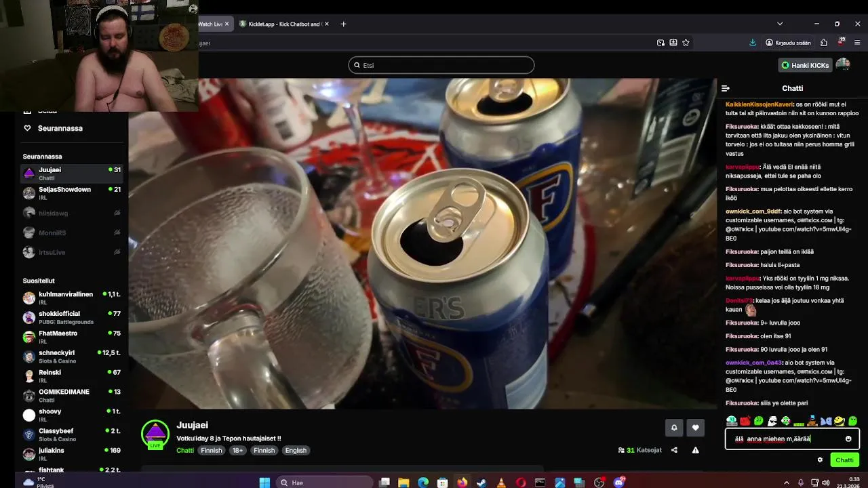868x488 pixels.
Task: Open recommended channel kuhlmanvirallinen
Action: point(72,298)
